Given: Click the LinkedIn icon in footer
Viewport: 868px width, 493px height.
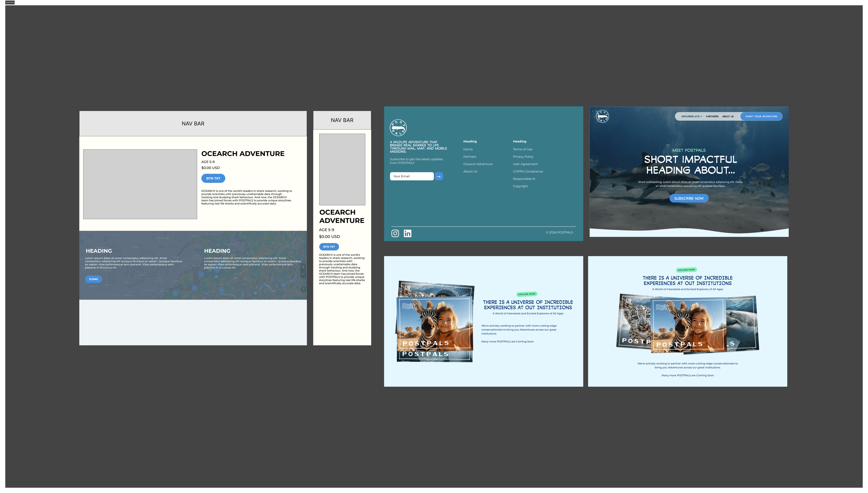Looking at the screenshot, I should pos(407,233).
